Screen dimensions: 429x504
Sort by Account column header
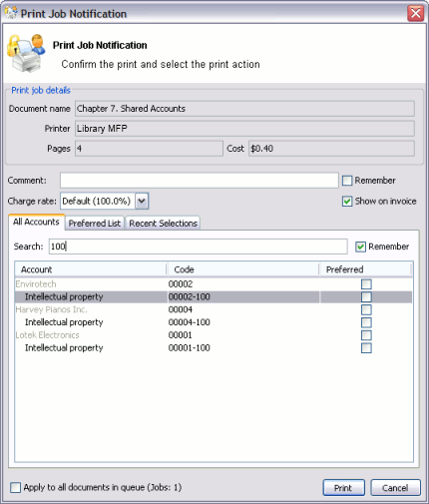91,269
